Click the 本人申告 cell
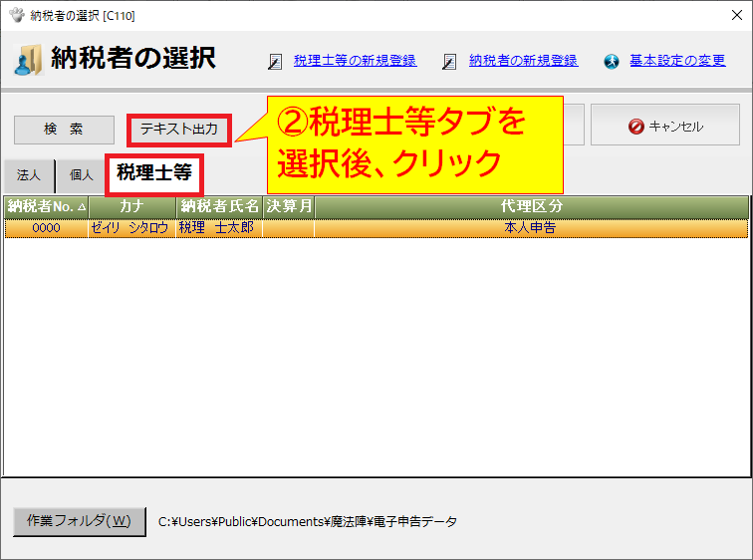The image size is (753, 560). (531, 227)
